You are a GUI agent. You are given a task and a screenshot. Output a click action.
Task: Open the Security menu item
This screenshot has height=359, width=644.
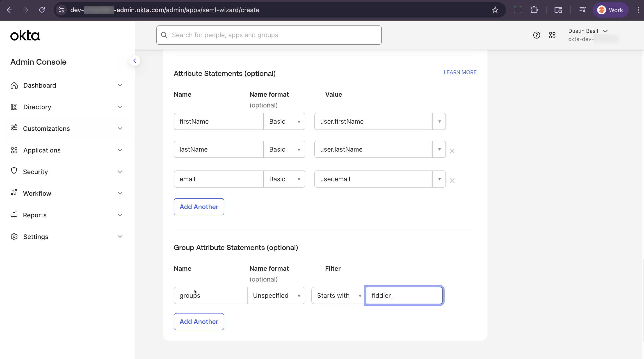67,172
